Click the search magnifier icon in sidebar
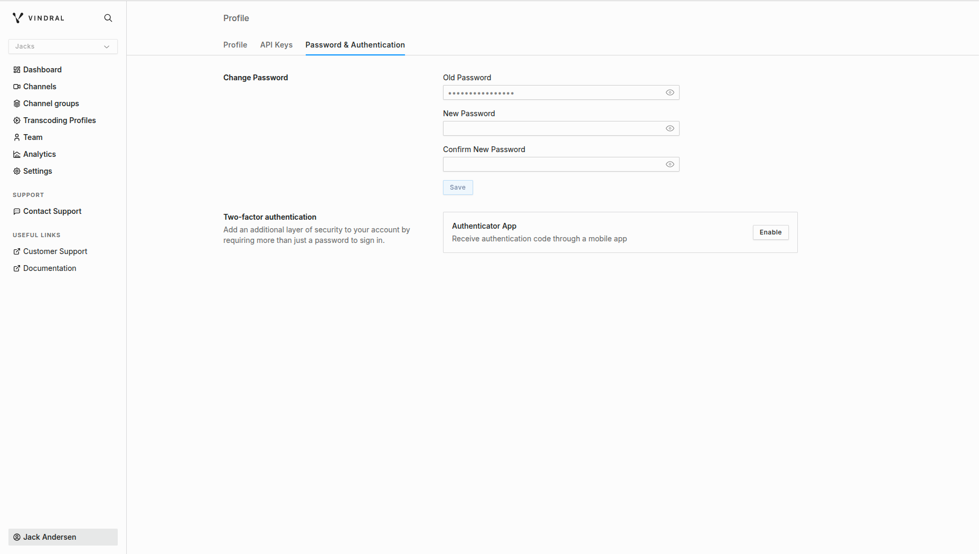Image resolution: width=980 pixels, height=554 pixels. pos(108,18)
